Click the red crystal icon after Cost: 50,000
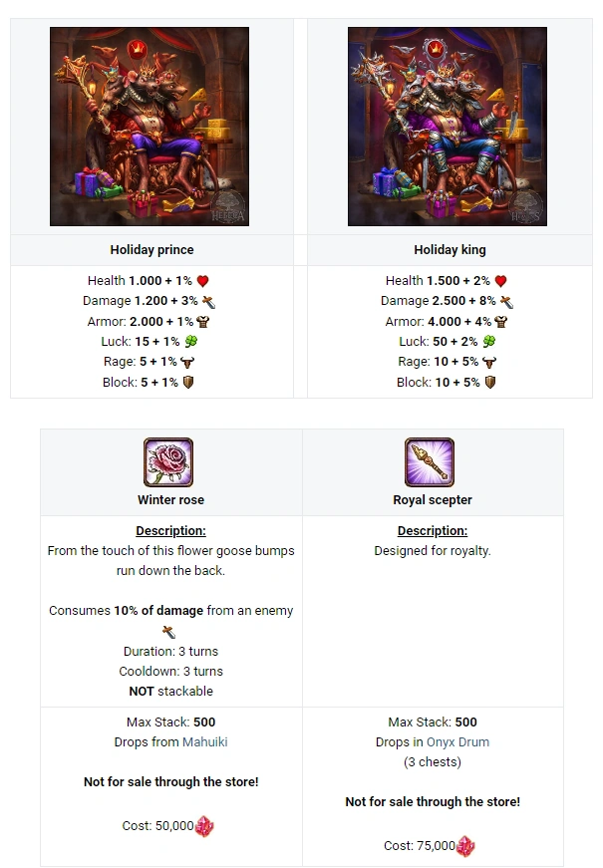 (x=204, y=826)
